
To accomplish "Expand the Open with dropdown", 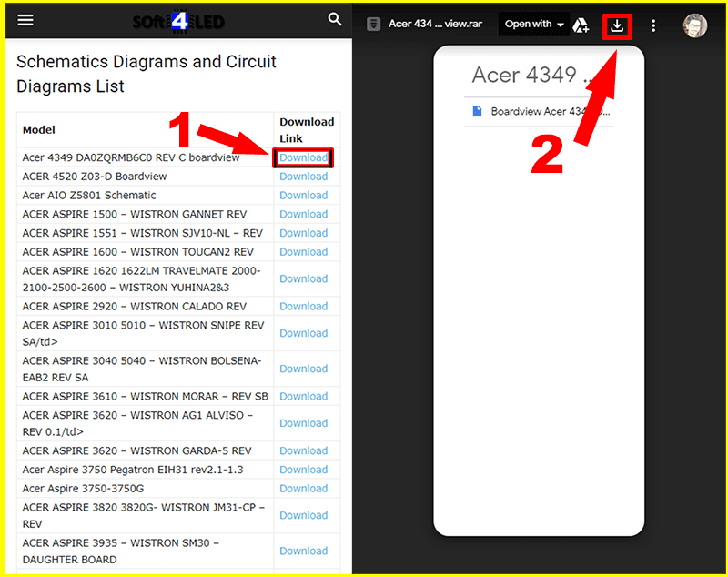I will point(534,25).
